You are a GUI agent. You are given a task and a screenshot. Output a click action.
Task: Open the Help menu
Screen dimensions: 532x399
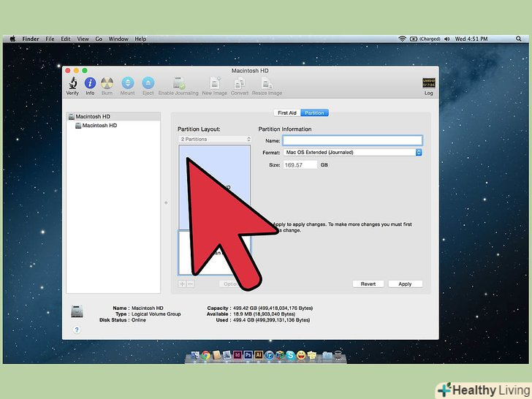coord(140,39)
